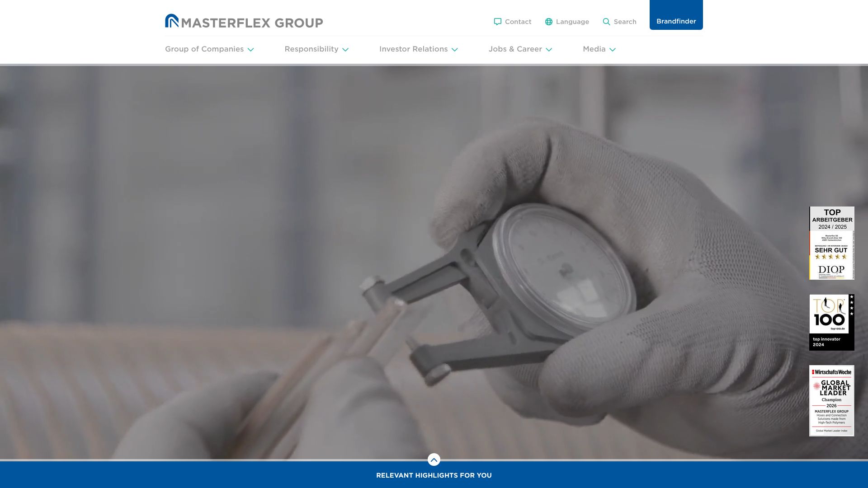Screen dimensions: 868x488
Task: Click the Search magnifier icon
Action: pyautogui.click(x=606, y=22)
